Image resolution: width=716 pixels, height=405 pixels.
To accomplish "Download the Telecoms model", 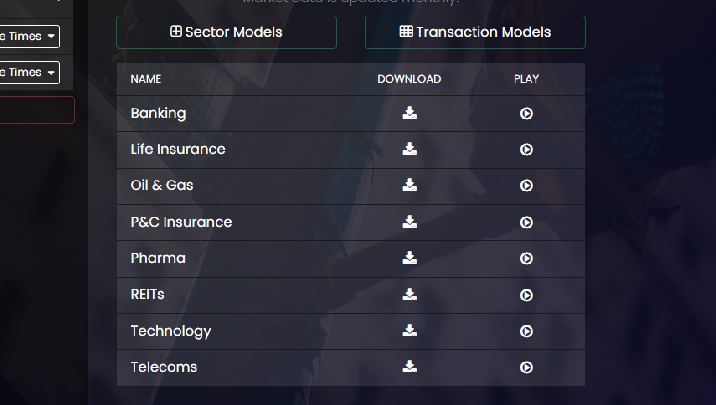I will 409,366.
